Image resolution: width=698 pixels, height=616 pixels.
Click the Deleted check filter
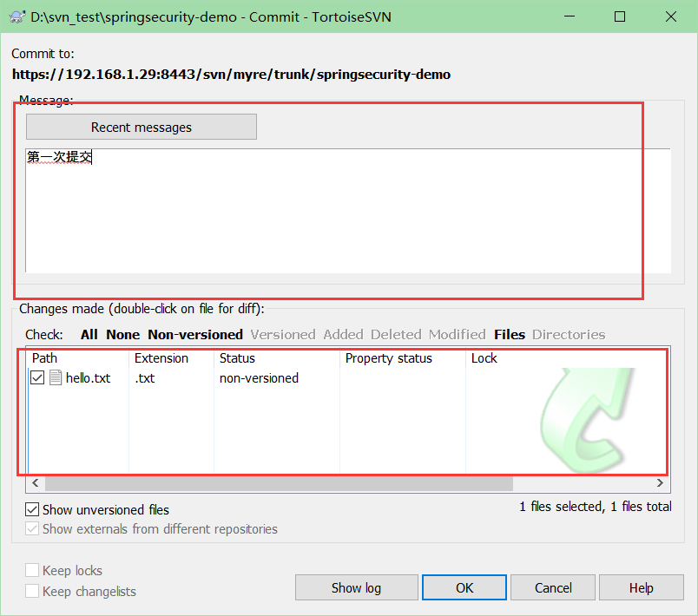click(396, 335)
